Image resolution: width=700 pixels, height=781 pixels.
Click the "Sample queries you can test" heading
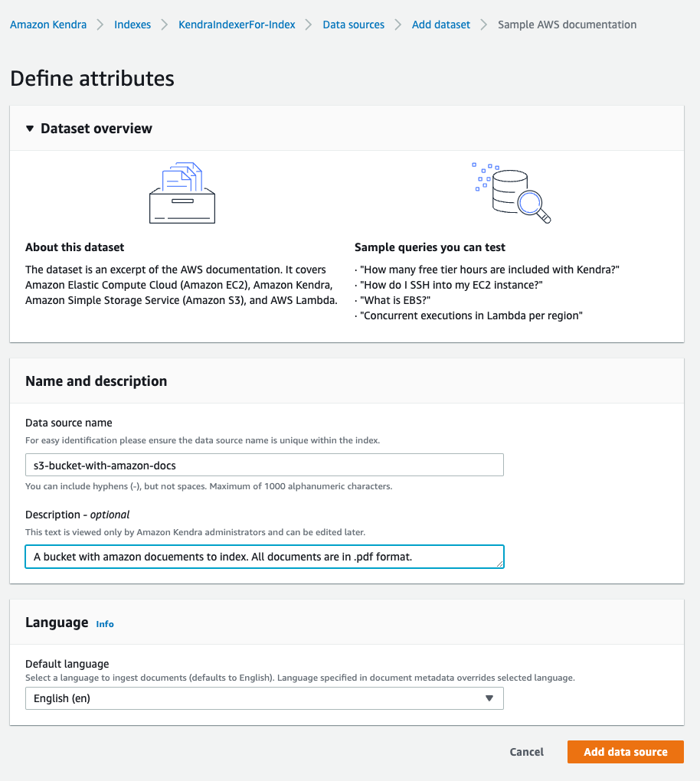pyautogui.click(x=430, y=247)
